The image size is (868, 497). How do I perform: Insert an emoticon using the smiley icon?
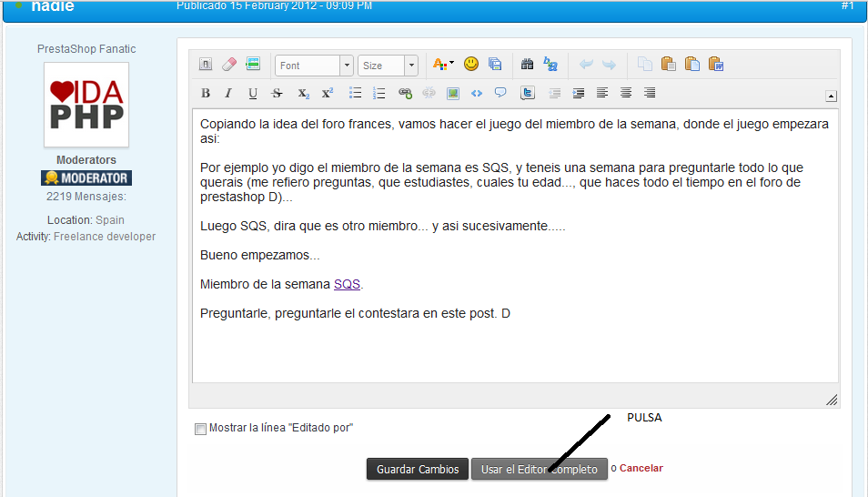pos(471,65)
